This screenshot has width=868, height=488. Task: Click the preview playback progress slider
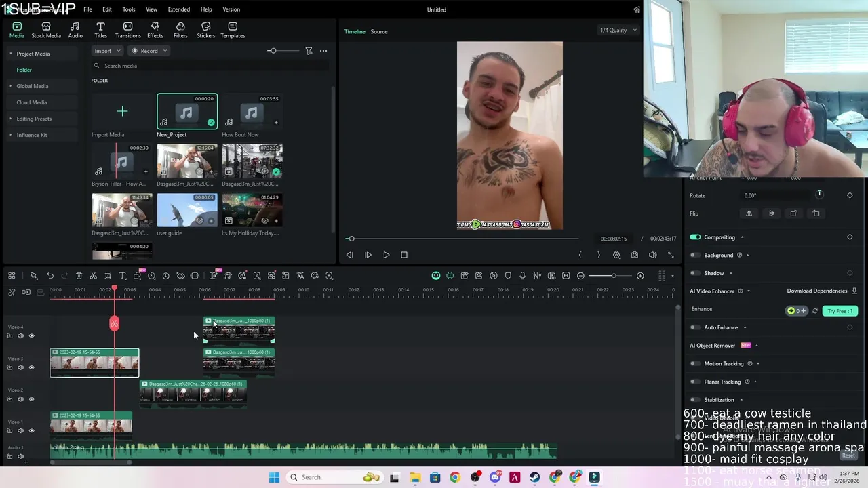point(463,239)
